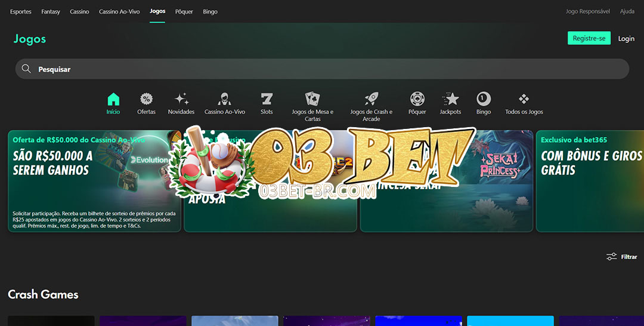The width and height of the screenshot is (644, 326).
Task: Open the Fantasy top navigation tab
Action: click(51, 11)
